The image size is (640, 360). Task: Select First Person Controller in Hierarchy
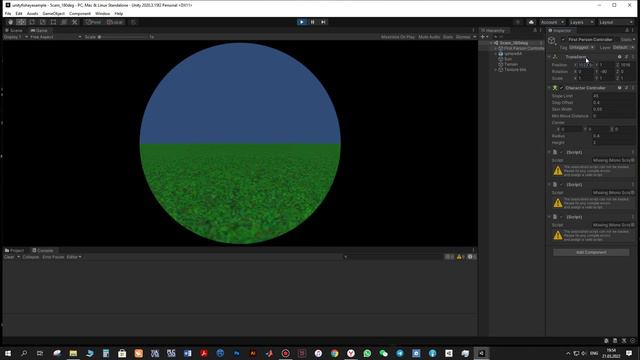(523, 48)
